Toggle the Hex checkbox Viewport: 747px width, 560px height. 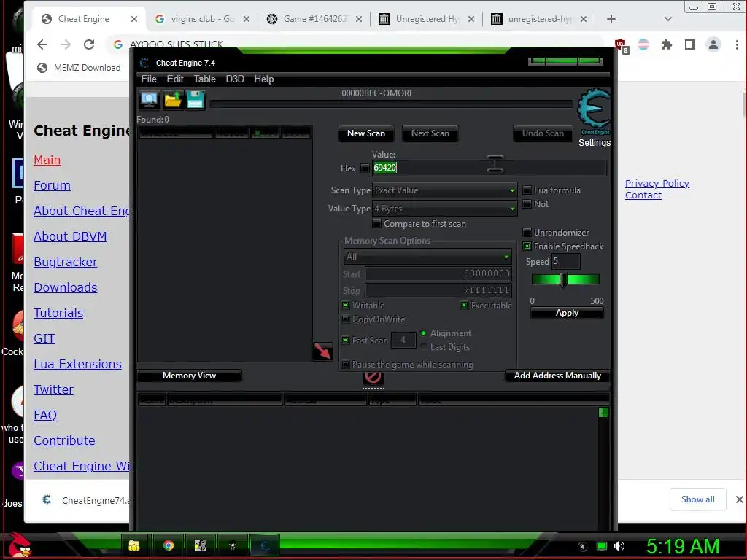(365, 168)
